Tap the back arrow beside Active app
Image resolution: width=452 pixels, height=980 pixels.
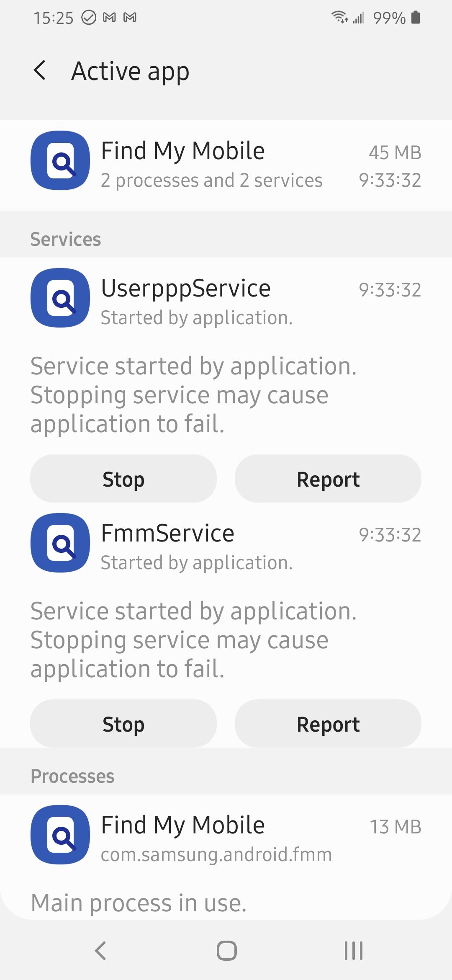pyautogui.click(x=40, y=70)
